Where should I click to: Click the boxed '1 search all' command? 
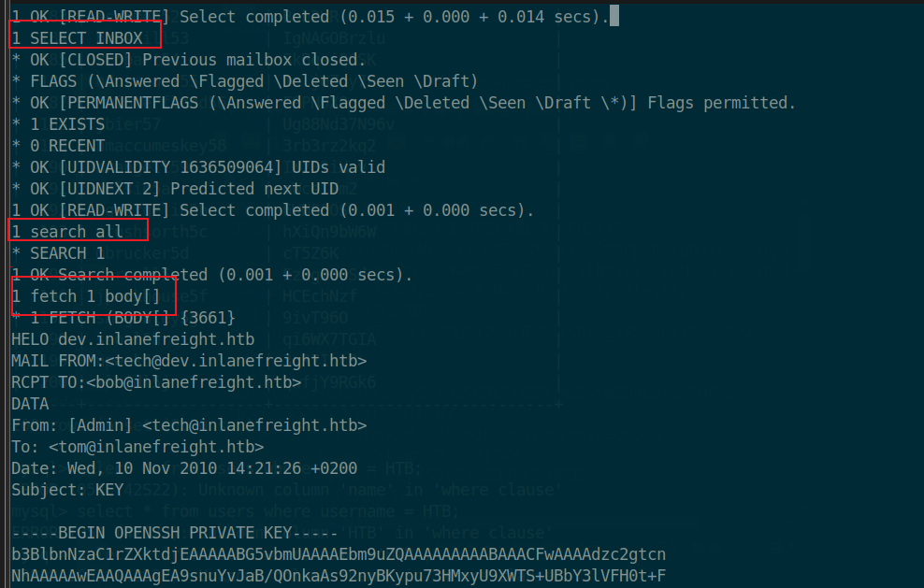pyautogui.click(x=67, y=232)
